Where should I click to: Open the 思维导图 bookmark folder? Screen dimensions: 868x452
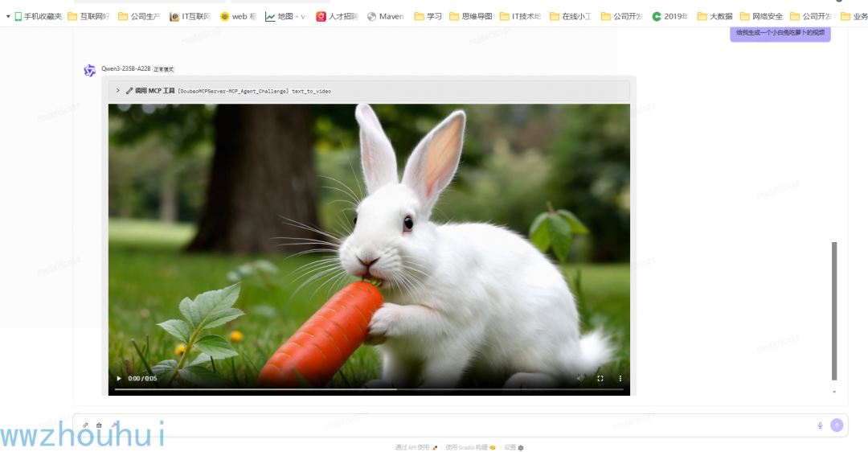pos(470,17)
